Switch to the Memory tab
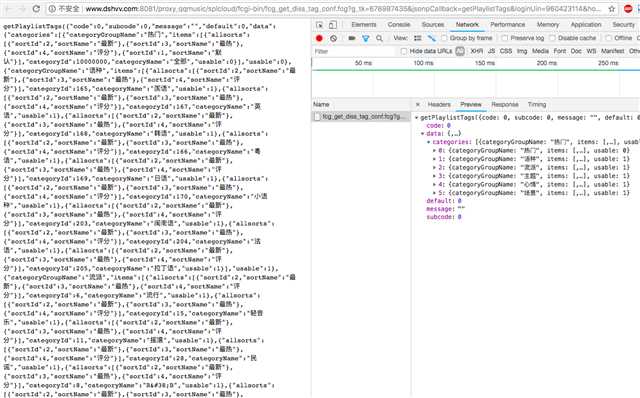Image resolution: width=640 pixels, height=398 pixels. (x=548, y=25)
